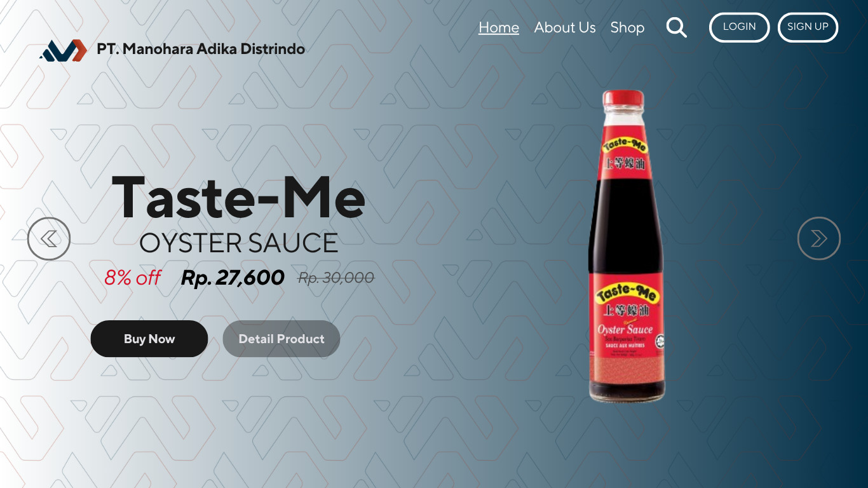Select the OYSTER SAUCE subtitle text

click(x=238, y=243)
